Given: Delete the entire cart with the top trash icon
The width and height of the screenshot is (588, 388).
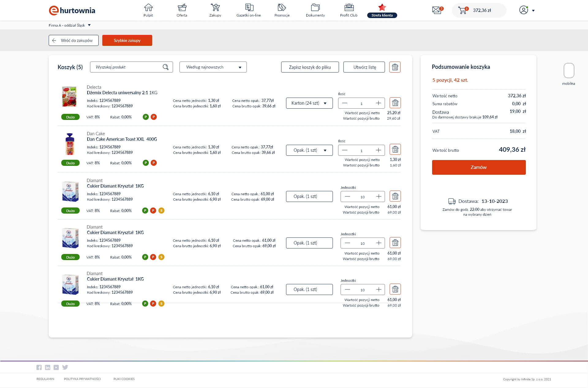Looking at the screenshot, I should point(395,67).
